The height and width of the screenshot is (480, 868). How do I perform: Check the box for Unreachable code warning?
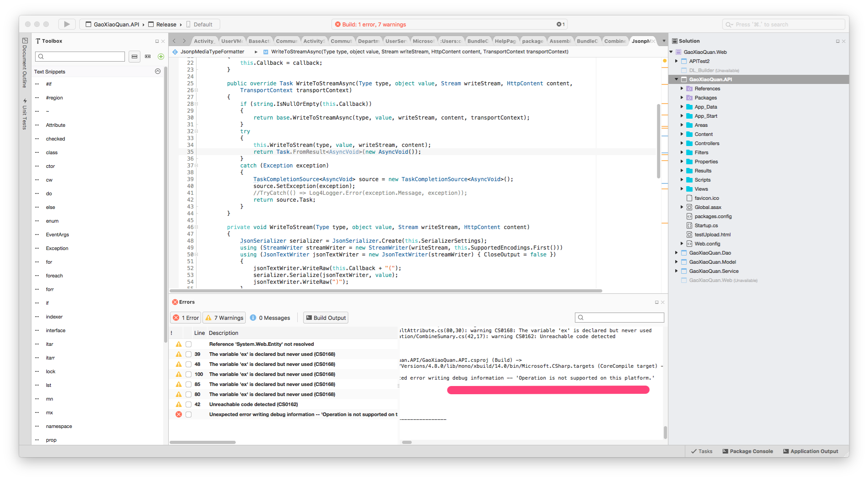(x=188, y=405)
